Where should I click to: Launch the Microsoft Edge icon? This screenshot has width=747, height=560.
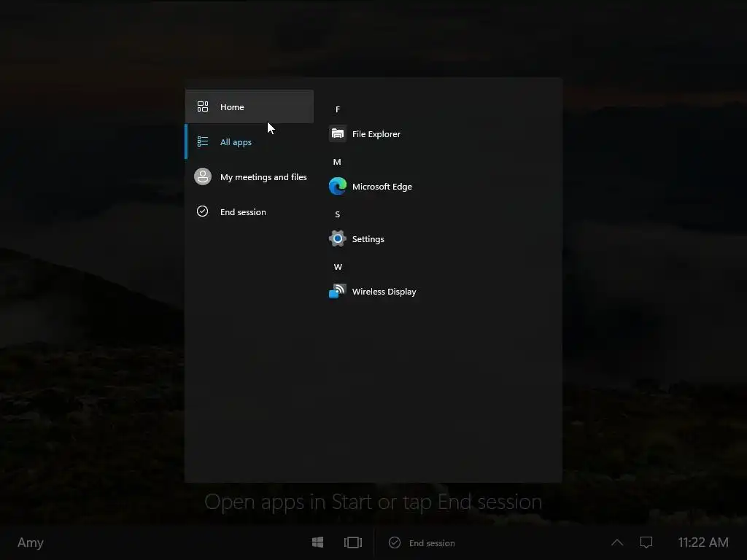pyautogui.click(x=338, y=186)
